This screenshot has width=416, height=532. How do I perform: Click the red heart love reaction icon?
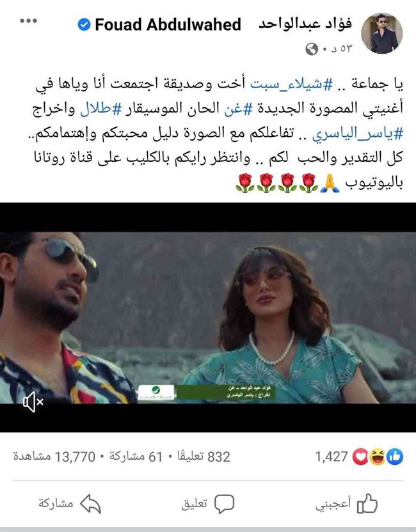click(x=360, y=457)
